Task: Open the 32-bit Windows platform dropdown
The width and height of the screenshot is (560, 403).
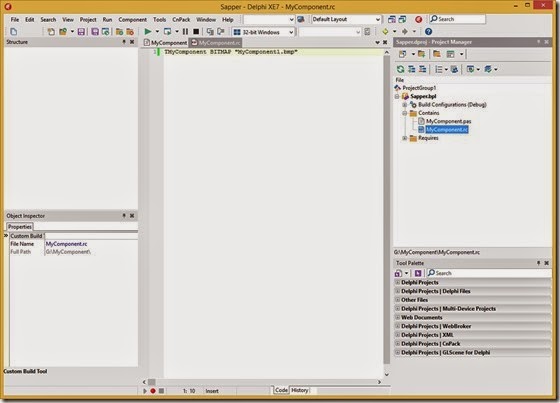Action: tap(291, 32)
